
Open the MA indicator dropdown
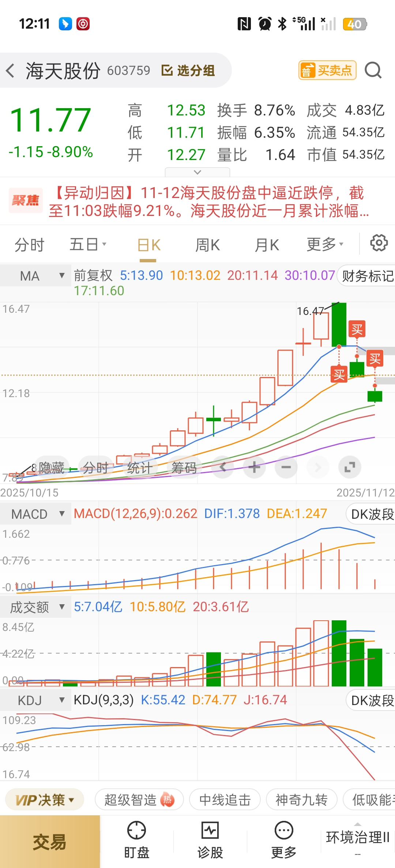35,276
